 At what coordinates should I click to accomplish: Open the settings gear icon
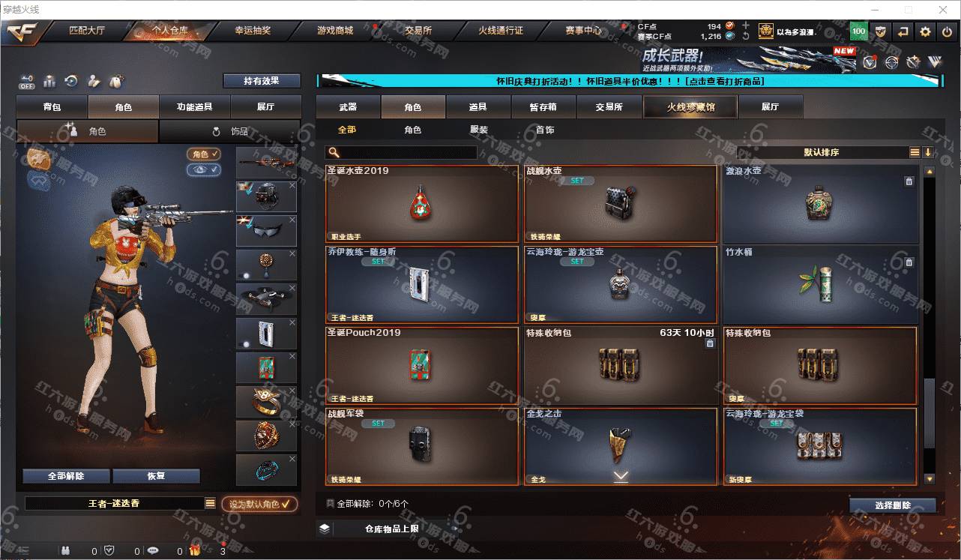pyautogui.click(x=926, y=31)
